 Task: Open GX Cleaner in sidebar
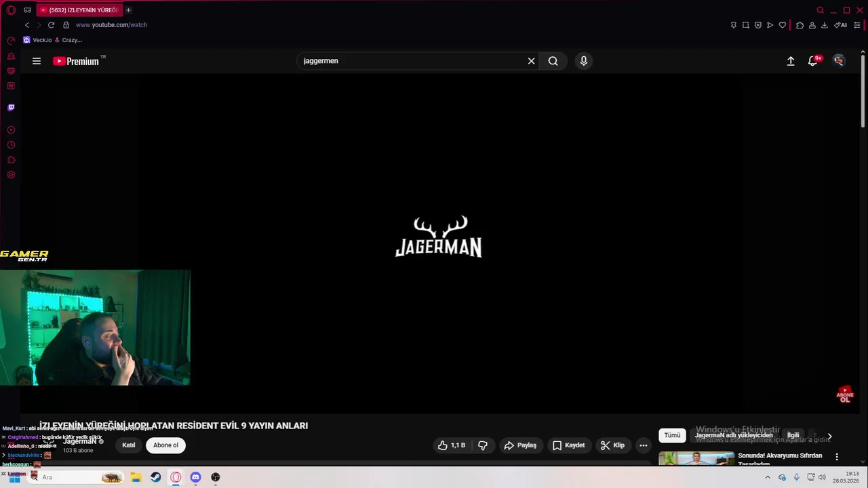[x=11, y=56]
